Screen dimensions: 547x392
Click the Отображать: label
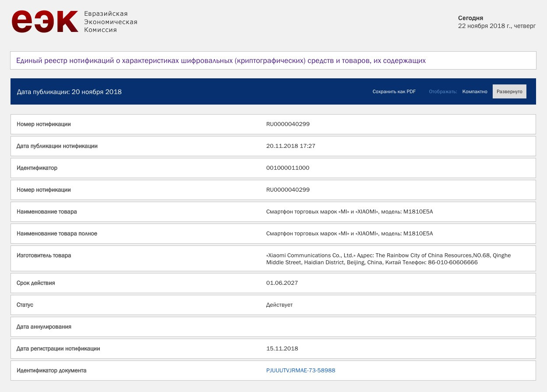tap(443, 91)
